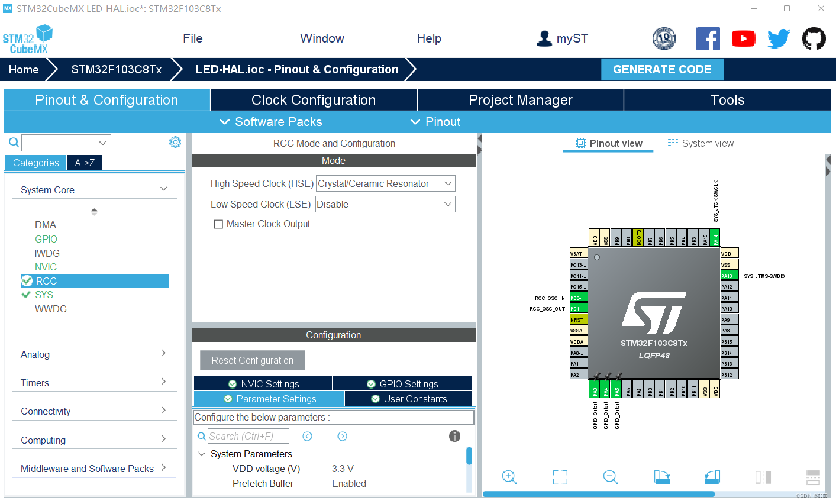Viewport: 836px width, 504px height.
Task: Open the Facebook icon link
Action: 708,39
